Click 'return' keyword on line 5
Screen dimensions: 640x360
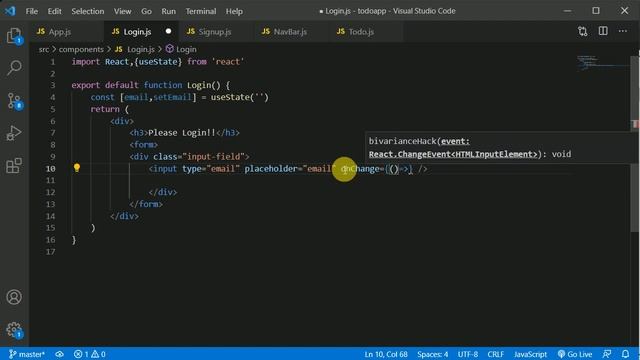105,109
